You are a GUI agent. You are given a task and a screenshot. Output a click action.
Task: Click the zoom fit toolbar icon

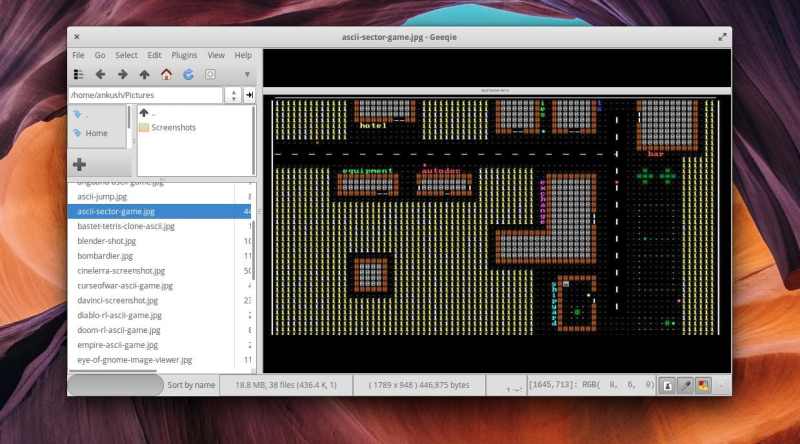click(210, 74)
